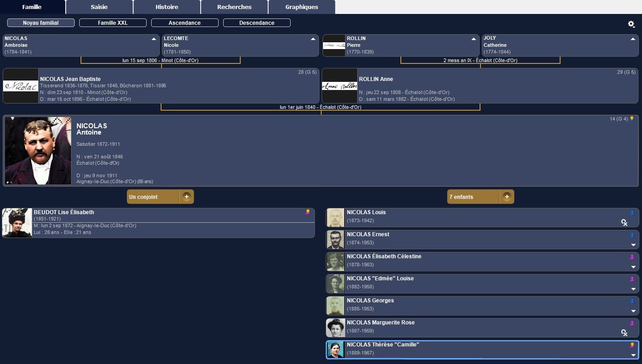
Task: Open the Graphiques tab
Action: (x=301, y=7)
